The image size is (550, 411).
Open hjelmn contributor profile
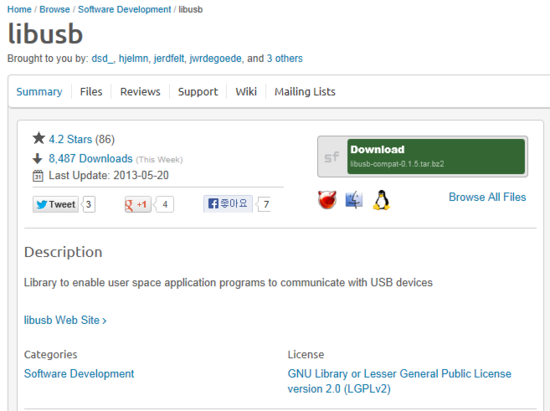pyautogui.click(x=133, y=58)
